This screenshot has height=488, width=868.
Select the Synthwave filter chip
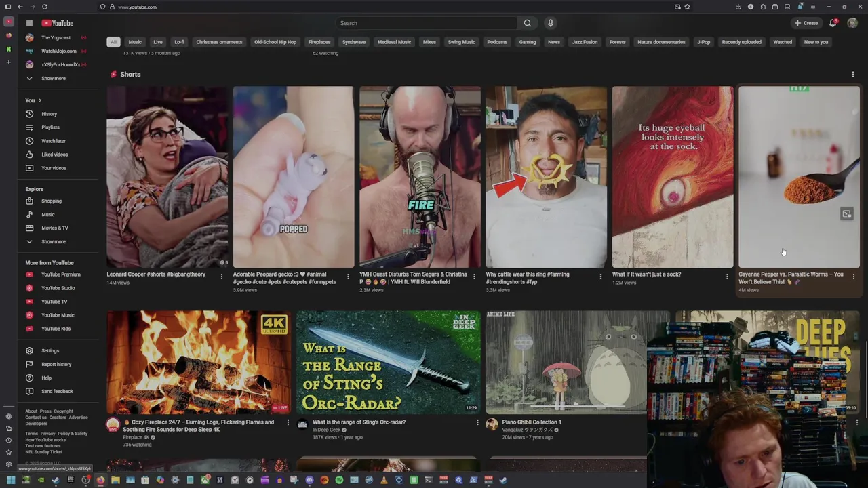[x=354, y=42]
